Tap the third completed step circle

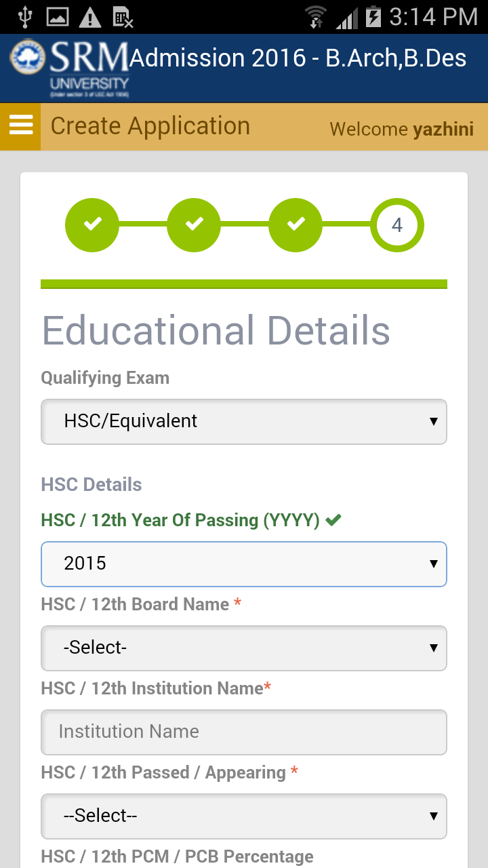pyautogui.click(x=296, y=224)
